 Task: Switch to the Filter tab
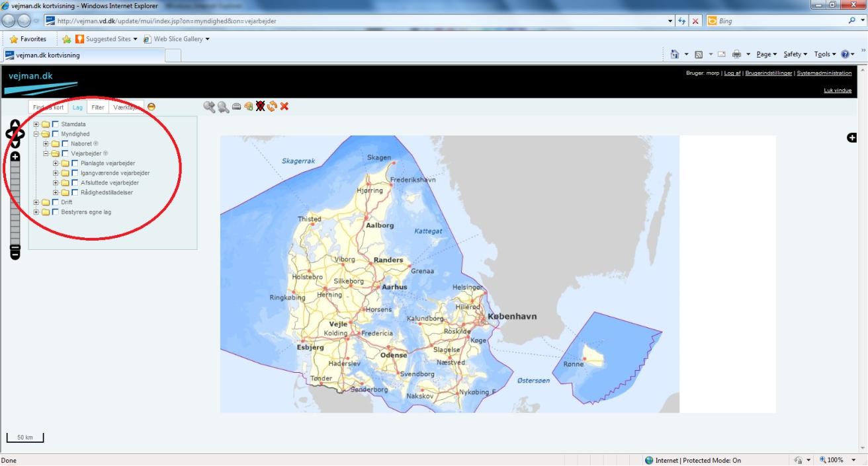98,107
